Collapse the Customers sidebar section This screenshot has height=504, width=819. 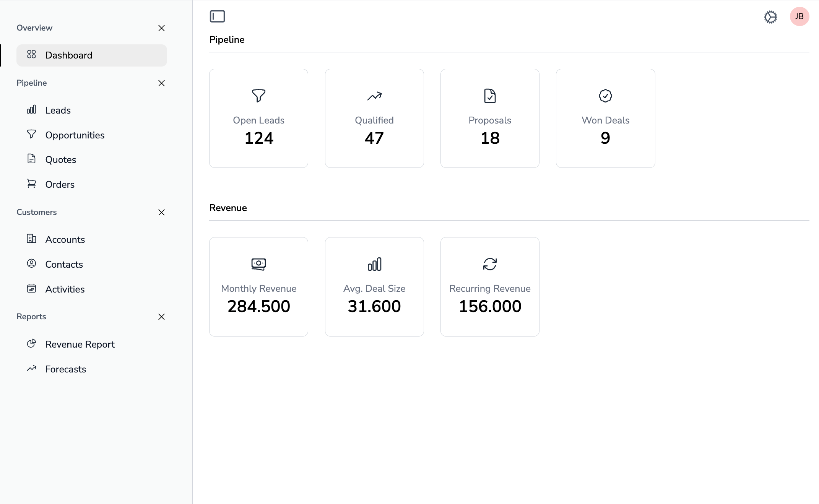tap(161, 212)
